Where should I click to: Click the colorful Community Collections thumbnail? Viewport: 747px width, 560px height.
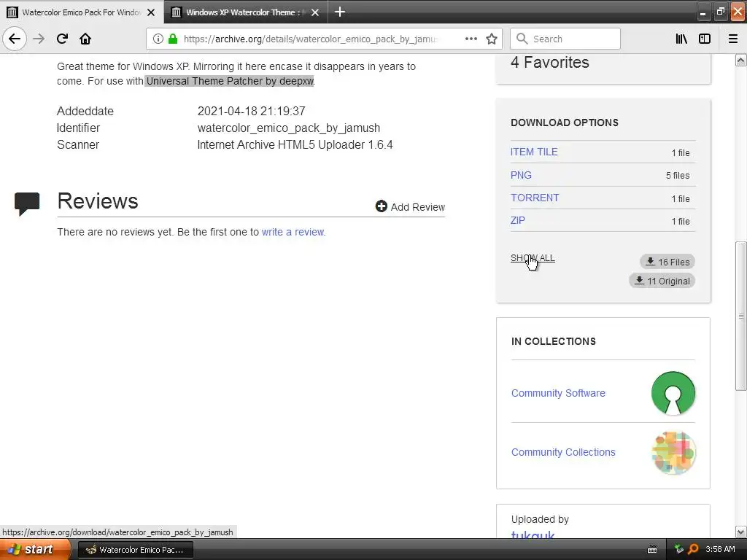[x=673, y=452]
